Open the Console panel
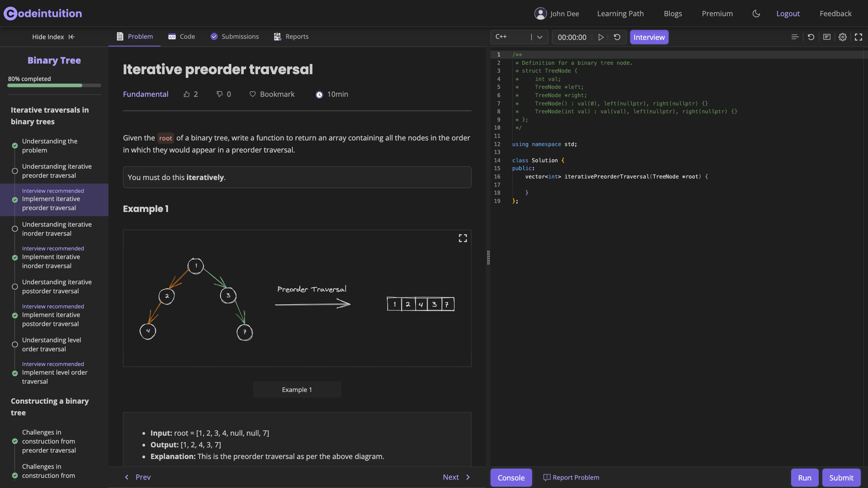 pos(511,477)
